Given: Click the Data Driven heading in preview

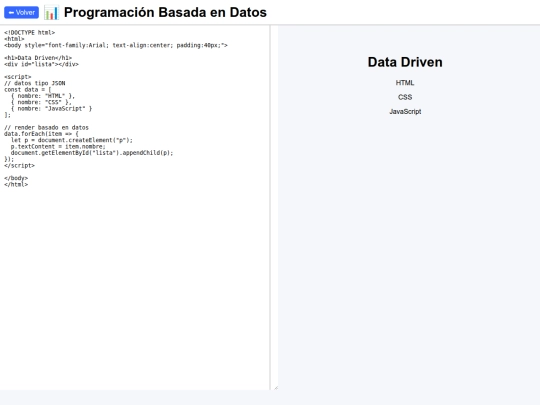Looking at the screenshot, I should point(405,62).
